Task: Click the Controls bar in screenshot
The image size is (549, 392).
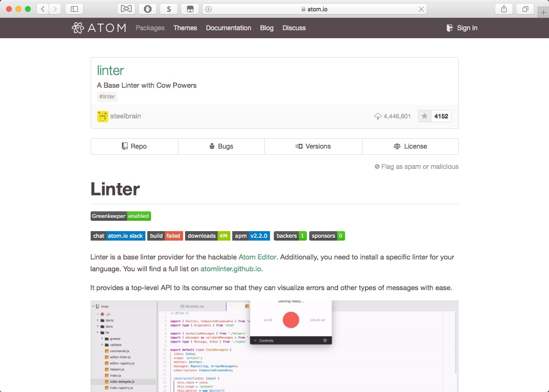Action: tap(291, 341)
